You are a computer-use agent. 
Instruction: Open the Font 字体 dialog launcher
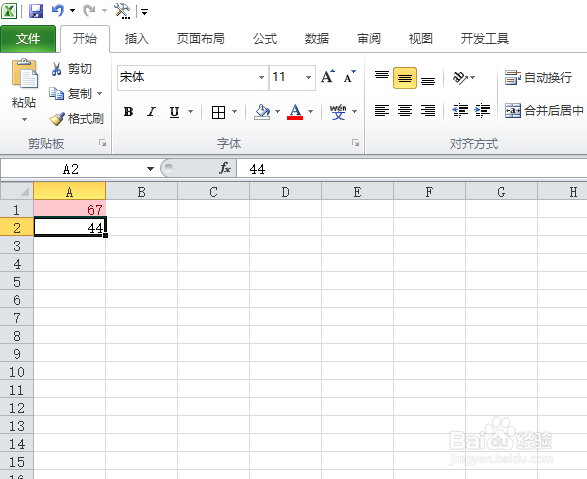click(355, 143)
